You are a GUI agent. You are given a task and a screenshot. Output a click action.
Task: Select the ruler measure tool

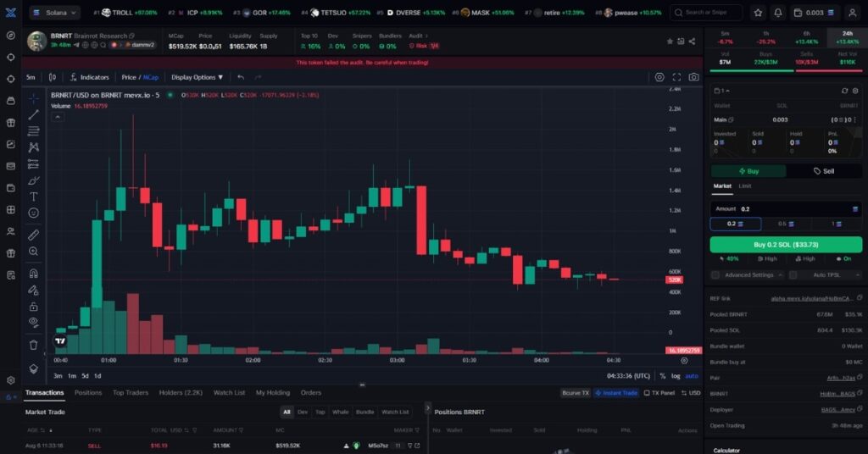point(33,235)
